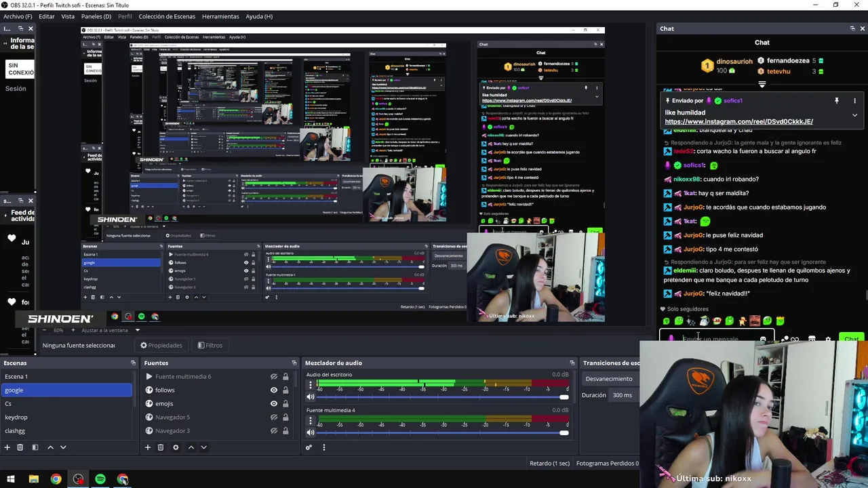Undock the Chat panel

click(x=852, y=28)
